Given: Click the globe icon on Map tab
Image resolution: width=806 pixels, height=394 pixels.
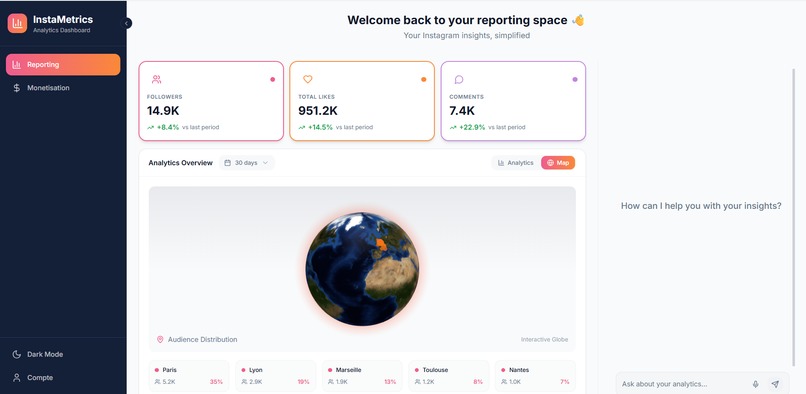Looking at the screenshot, I should point(550,163).
